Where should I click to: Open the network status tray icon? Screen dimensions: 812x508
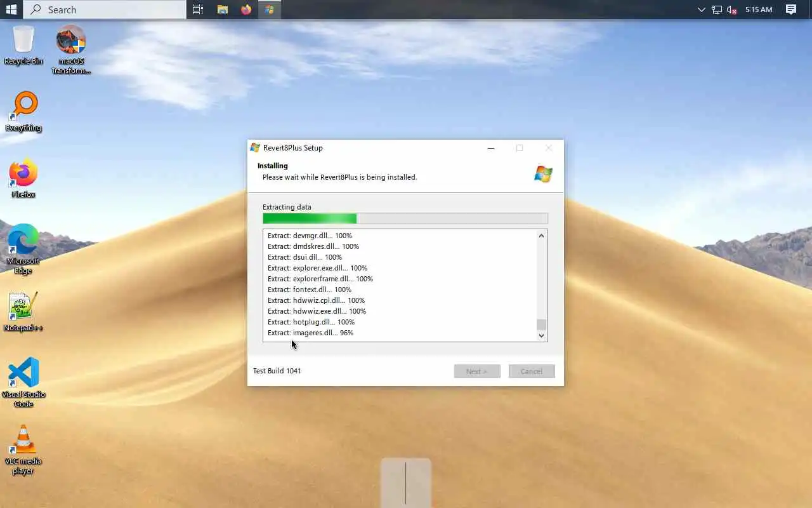click(717, 10)
